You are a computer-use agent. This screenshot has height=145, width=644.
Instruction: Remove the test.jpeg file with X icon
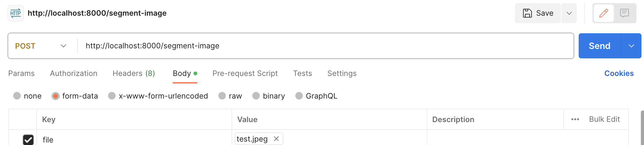[x=276, y=139]
